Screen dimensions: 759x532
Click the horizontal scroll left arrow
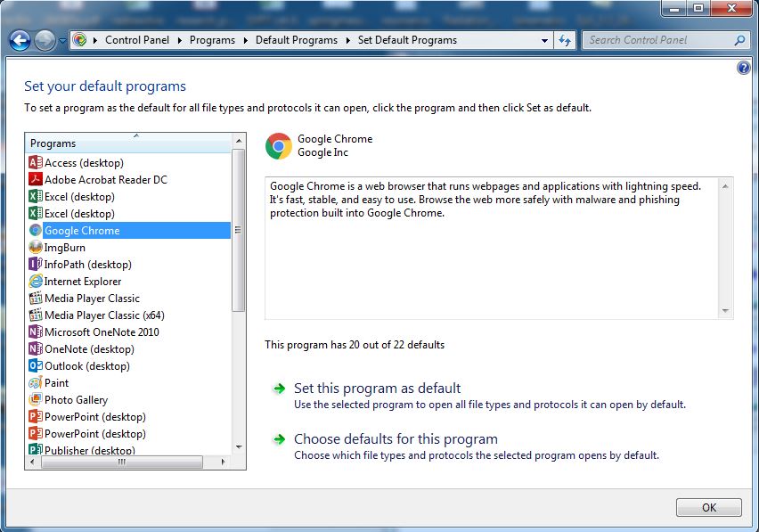click(32, 462)
